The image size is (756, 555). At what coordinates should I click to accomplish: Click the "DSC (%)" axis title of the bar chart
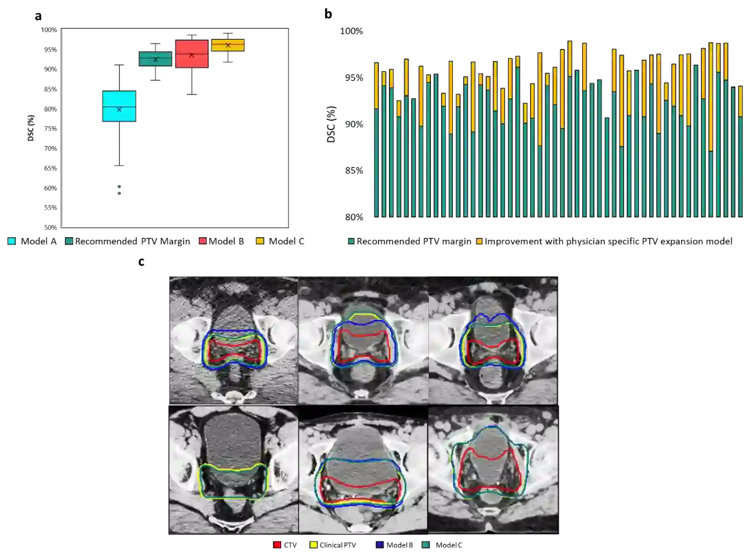pos(331,125)
